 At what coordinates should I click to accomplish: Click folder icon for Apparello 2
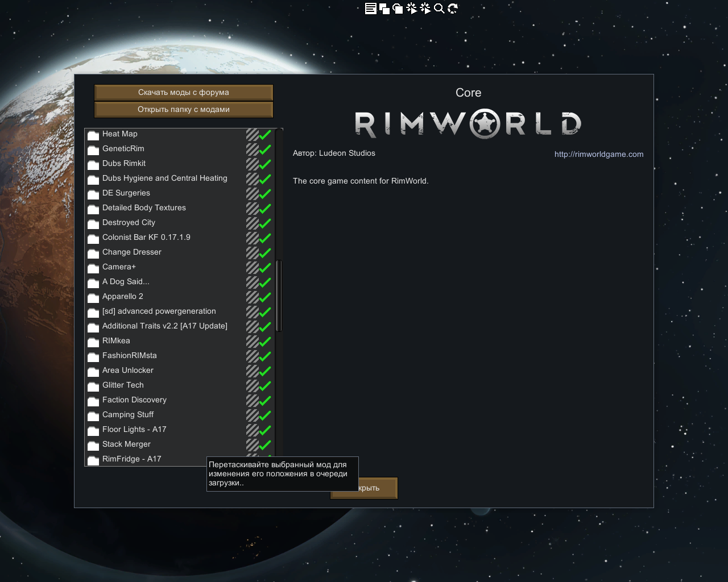(x=93, y=298)
